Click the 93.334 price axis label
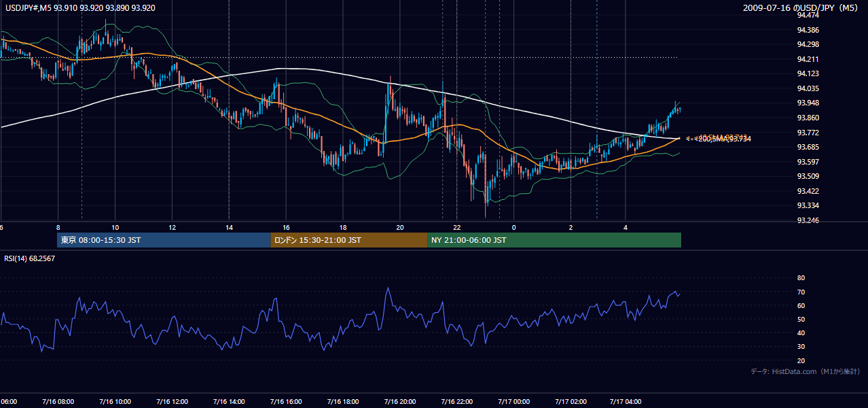 tap(808, 205)
